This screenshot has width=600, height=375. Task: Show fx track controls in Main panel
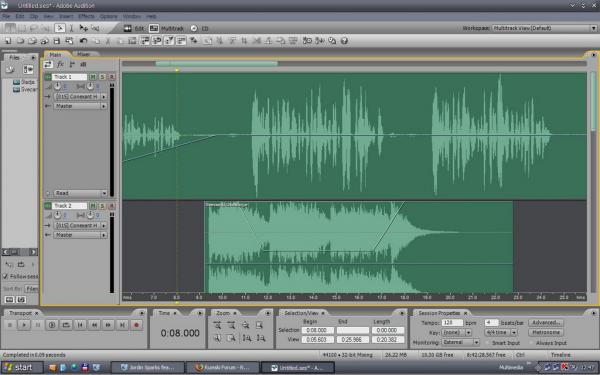tap(60, 64)
